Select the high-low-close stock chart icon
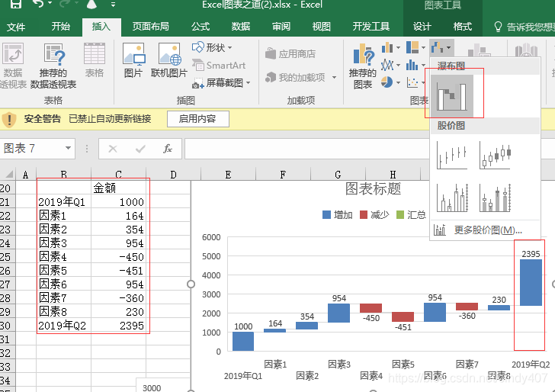The width and height of the screenshot is (555, 392). (452, 155)
